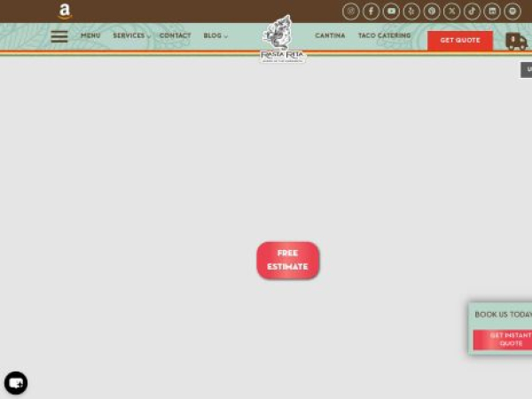
Task: Click the LinkedIn icon
Action: click(492, 12)
